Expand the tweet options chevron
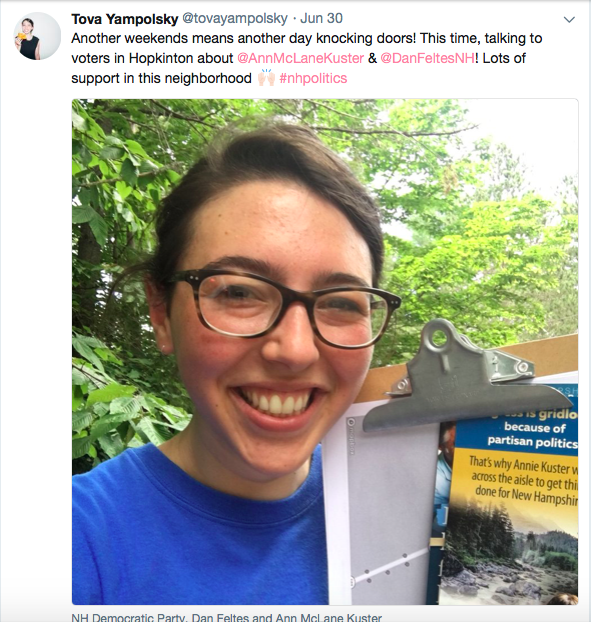591x622 pixels. tap(569, 19)
